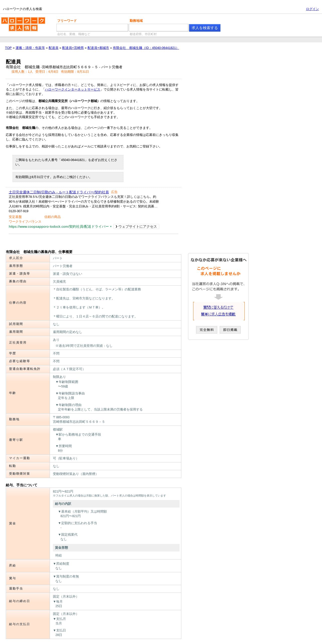Click the 派遣・請負ではない value
Viewport: 322px width, 644px height.
point(67,274)
